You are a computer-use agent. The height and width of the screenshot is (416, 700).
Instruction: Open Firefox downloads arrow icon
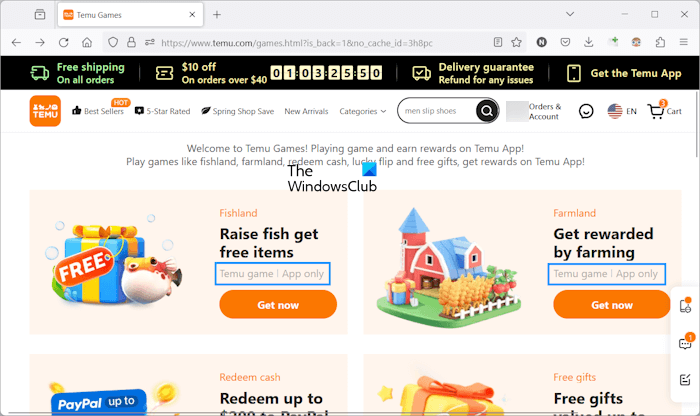589,42
